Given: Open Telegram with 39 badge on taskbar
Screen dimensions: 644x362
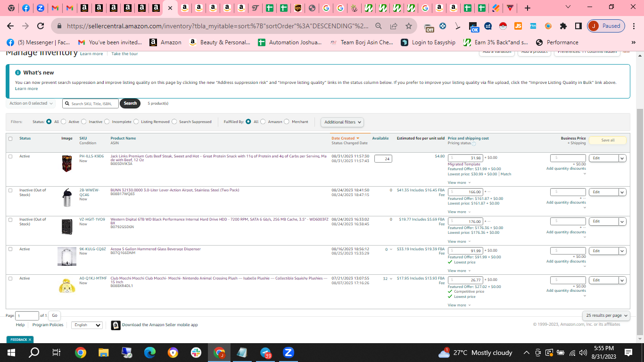Looking at the screenshot, I should (265, 353).
